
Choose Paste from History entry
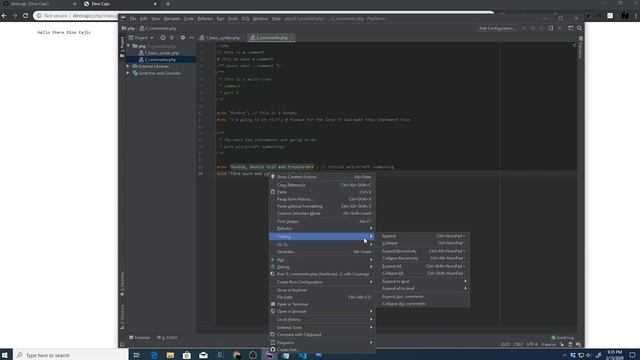pyautogui.click(x=322, y=199)
